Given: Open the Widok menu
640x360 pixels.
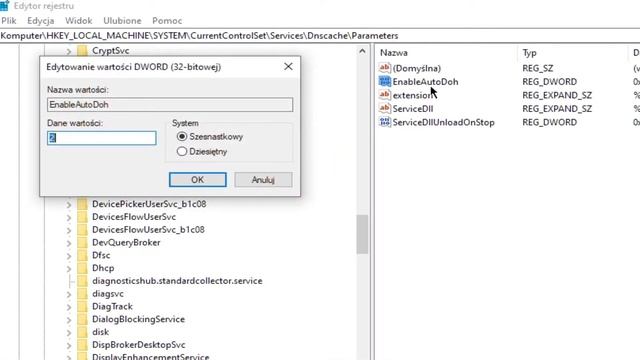Looking at the screenshot, I should click(78, 20).
